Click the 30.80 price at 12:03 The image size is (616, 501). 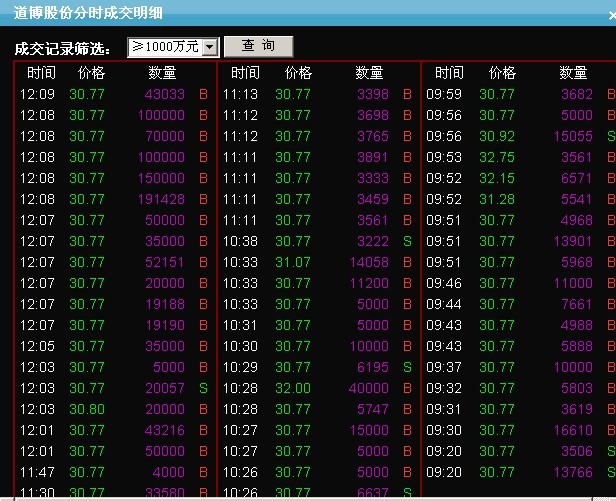coord(87,409)
